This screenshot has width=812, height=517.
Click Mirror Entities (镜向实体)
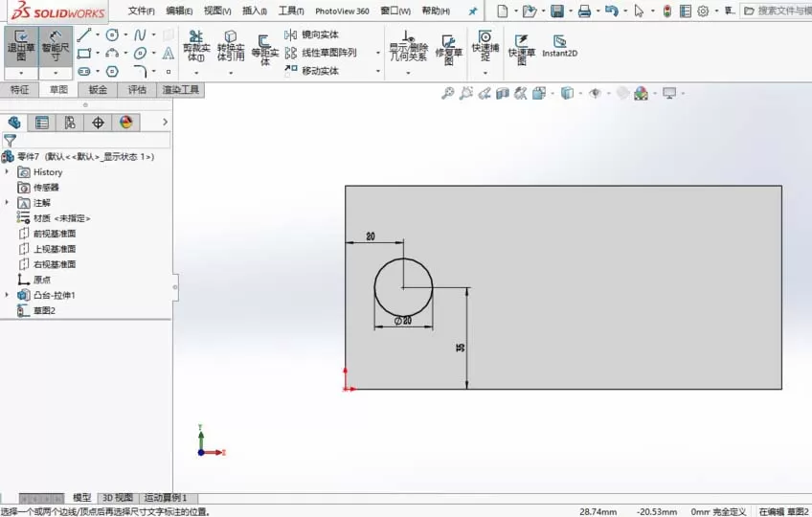(311, 34)
